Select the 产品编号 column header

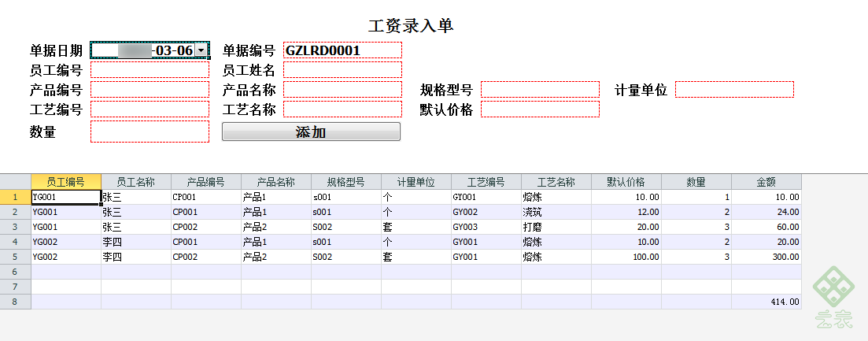(x=206, y=182)
